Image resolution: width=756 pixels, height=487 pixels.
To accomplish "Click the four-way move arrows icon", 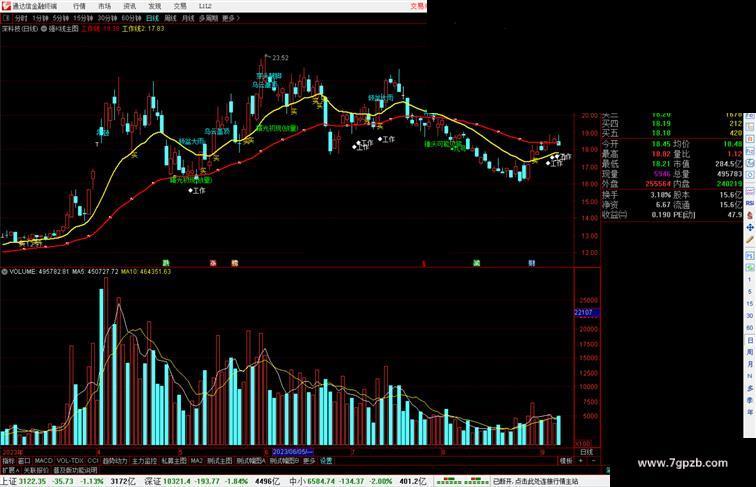I will click(x=750, y=227).
